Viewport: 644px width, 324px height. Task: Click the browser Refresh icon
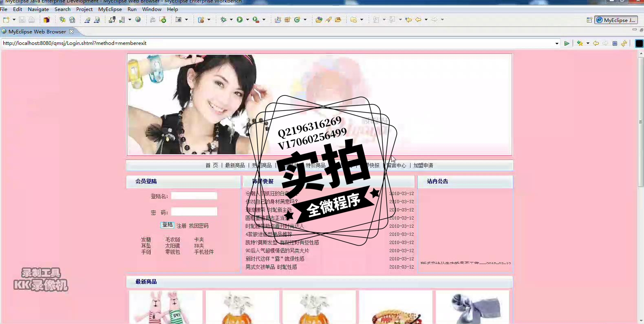coord(624,43)
